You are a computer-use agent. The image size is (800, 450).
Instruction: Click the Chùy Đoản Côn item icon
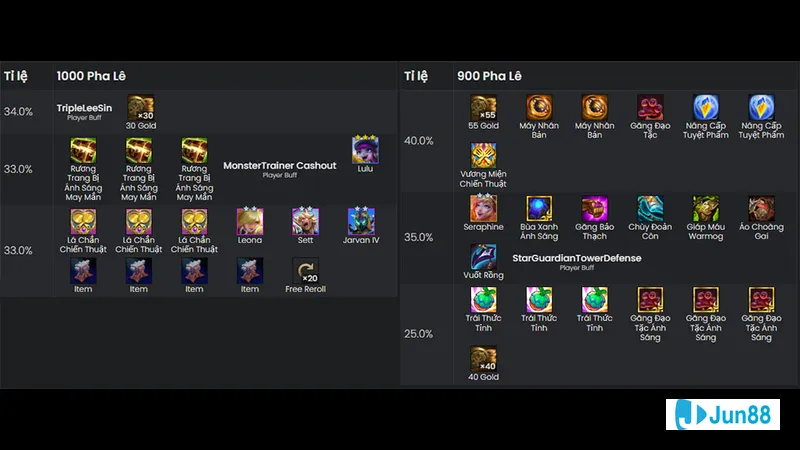pyautogui.click(x=650, y=209)
